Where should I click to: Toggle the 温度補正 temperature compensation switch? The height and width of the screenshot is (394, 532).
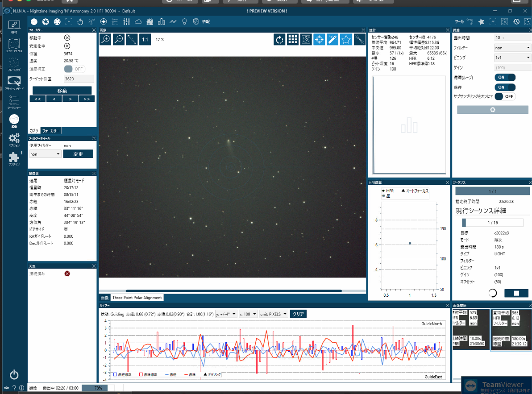coord(74,69)
